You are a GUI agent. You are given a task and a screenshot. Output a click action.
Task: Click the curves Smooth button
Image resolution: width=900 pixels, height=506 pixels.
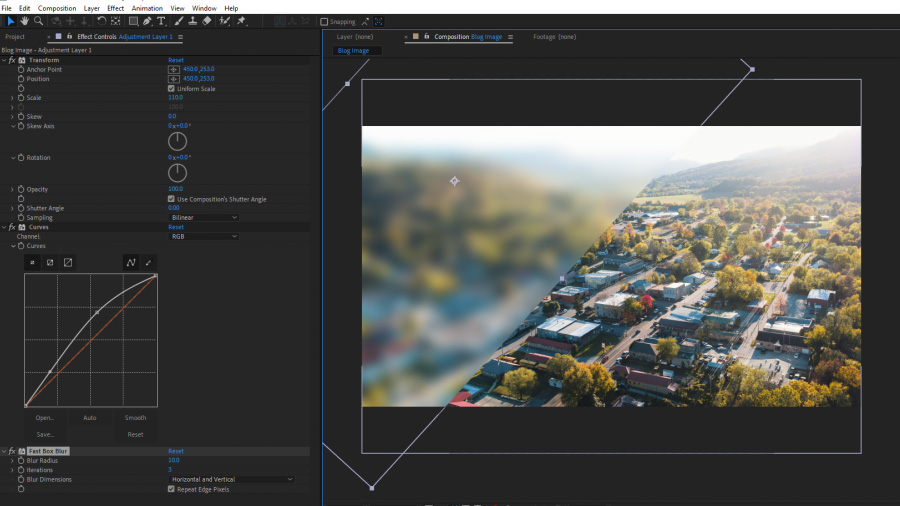click(x=135, y=418)
